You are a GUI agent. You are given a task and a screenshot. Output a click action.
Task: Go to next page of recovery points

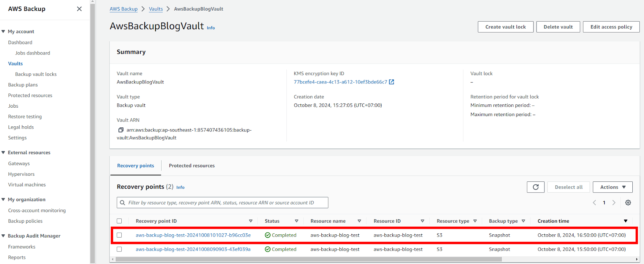point(614,203)
